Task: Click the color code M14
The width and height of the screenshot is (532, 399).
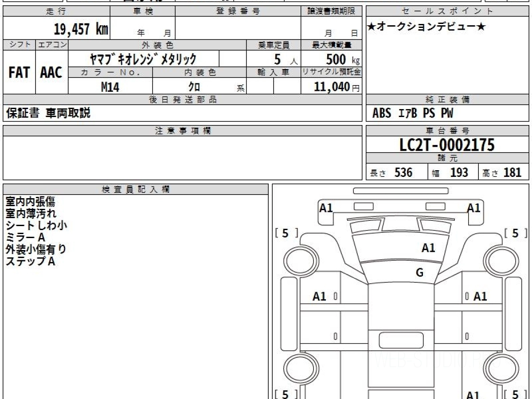Action: pos(110,87)
